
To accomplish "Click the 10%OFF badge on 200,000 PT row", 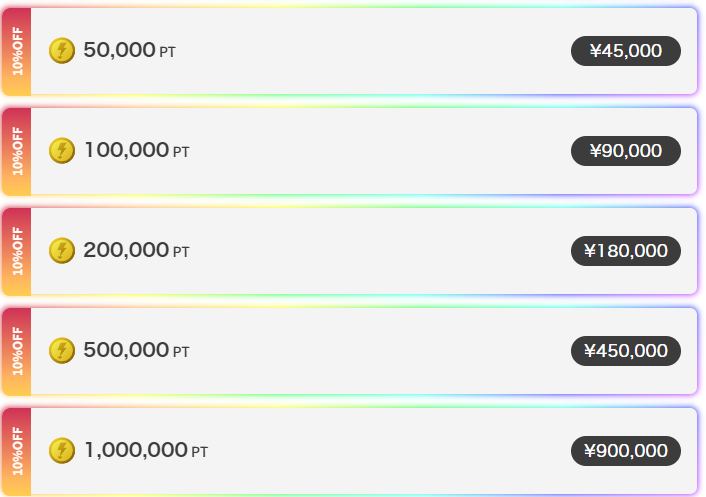I will (17, 251).
